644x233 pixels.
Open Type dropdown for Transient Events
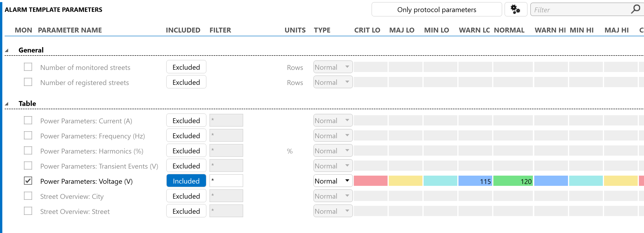click(333, 166)
